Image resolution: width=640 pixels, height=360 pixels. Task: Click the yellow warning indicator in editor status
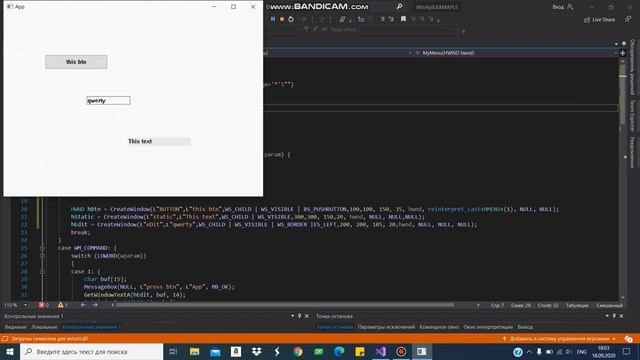[x=62, y=305]
